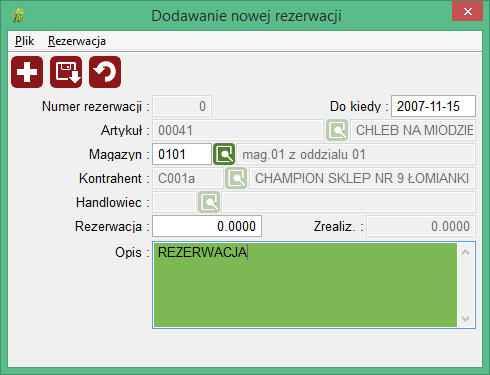Viewport: 490px width, 375px height.
Task: Open the Rezerwacja menu
Action: click(x=77, y=41)
